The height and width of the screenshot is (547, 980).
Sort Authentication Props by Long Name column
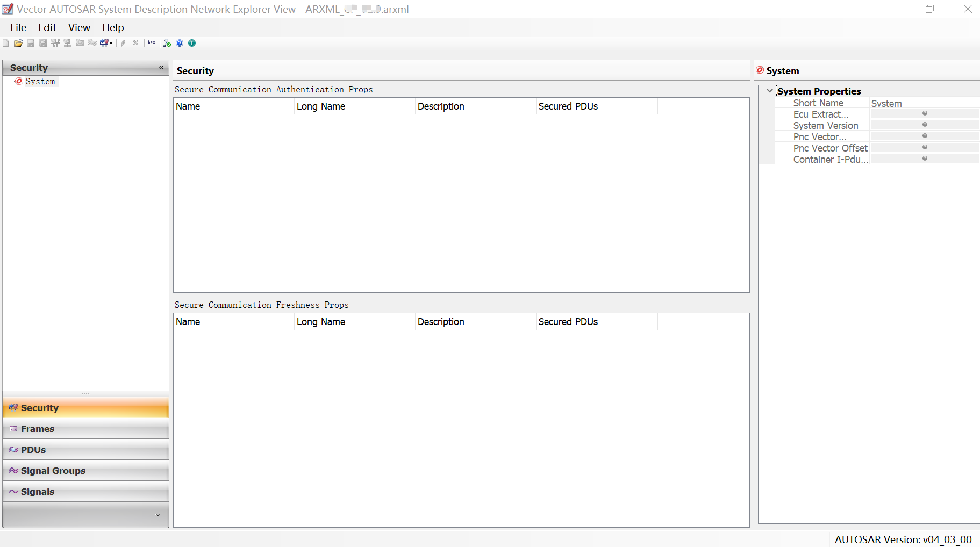(355, 106)
